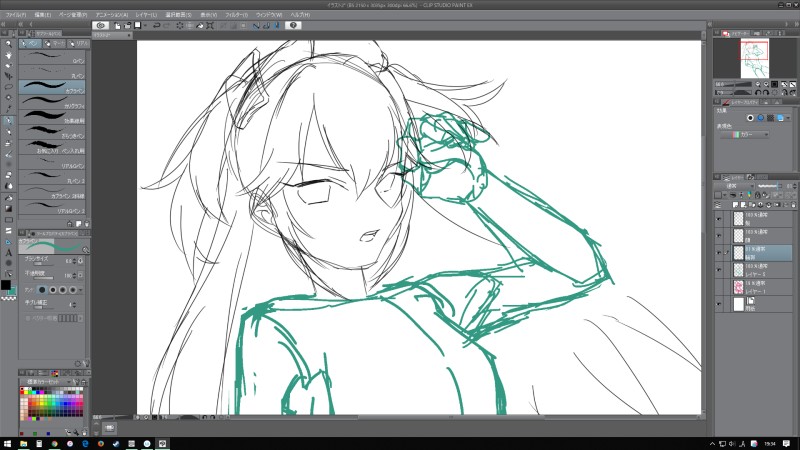Choose the ざらつきペン brush
Image resolution: width=800 pixels, height=450 pixels.
pyautogui.click(x=52, y=132)
